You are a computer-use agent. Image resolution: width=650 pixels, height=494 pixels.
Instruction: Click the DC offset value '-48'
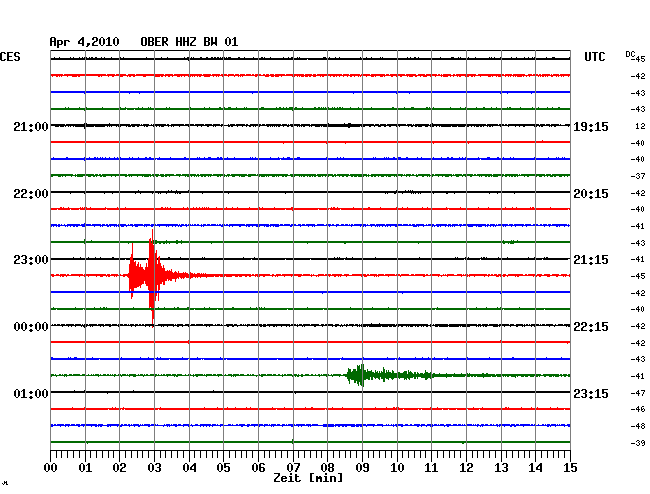pyautogui.click(x=638, y=426)
